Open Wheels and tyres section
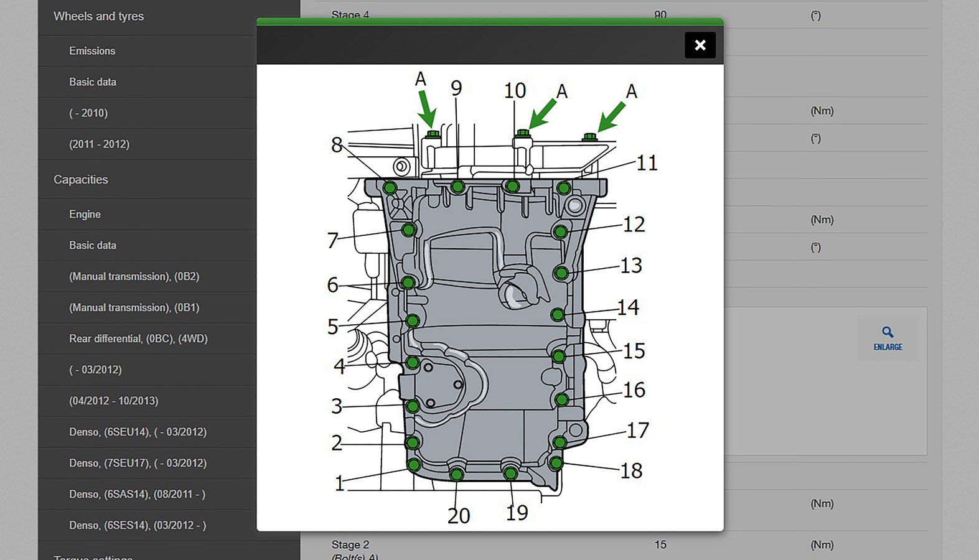 [x=98, y=16]
